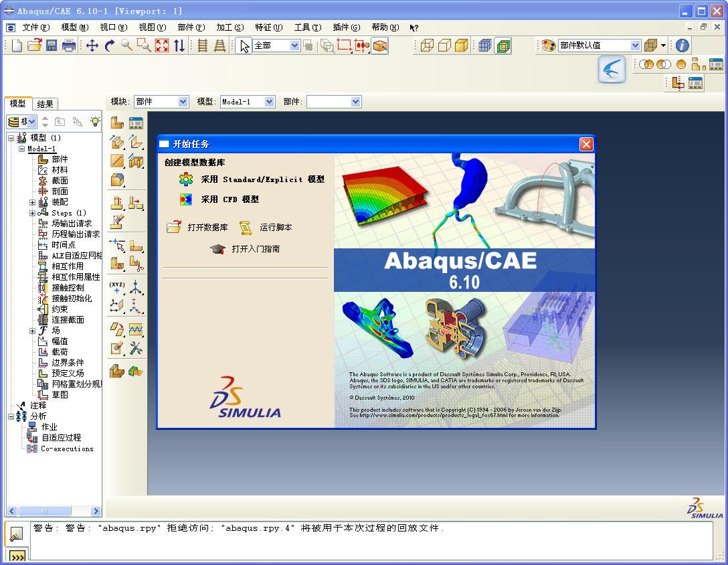Switch to the 结果 tab
The image size is (728, 565).
tap(45, 104)
